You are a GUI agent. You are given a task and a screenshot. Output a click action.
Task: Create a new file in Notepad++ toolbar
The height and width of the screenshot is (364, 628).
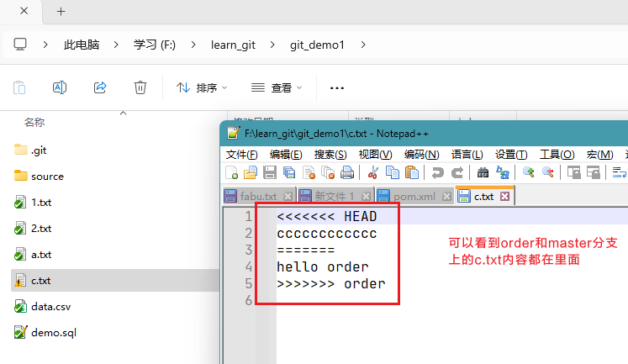coord(231,172)
